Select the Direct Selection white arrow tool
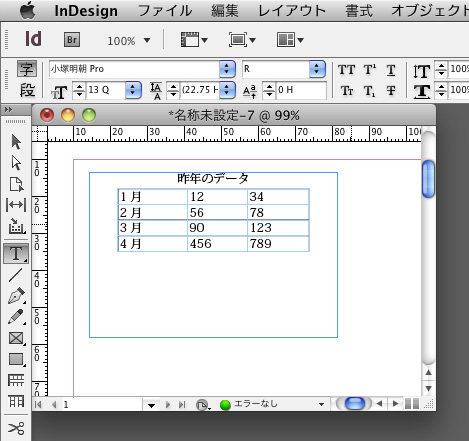469x441 pixels. pos(16,163)
